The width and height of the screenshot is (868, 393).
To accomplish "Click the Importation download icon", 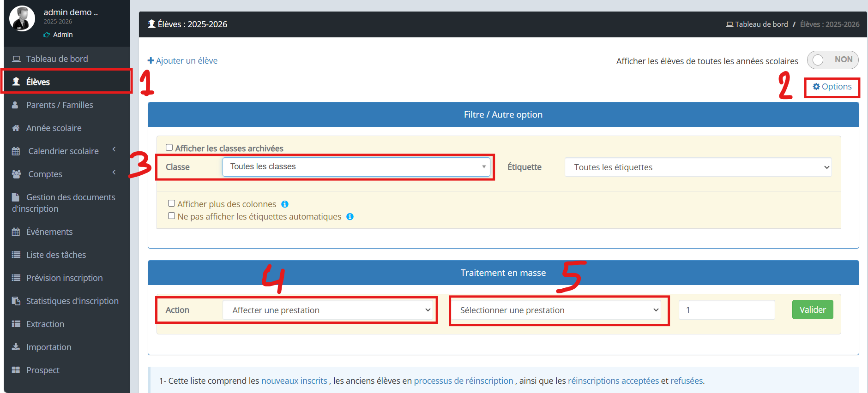I will tap(16, 347).
